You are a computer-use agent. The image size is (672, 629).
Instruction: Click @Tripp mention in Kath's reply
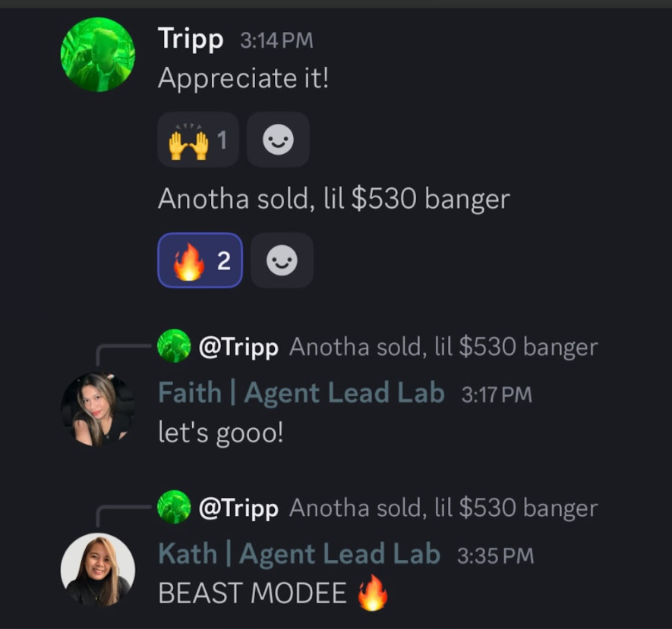238,508
